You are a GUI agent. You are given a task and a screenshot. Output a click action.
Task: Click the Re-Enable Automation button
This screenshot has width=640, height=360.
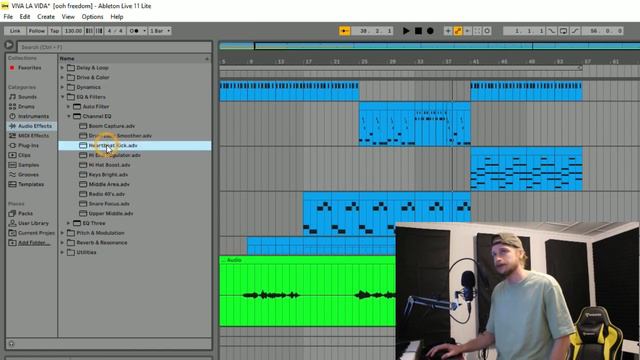pos(467,31)
